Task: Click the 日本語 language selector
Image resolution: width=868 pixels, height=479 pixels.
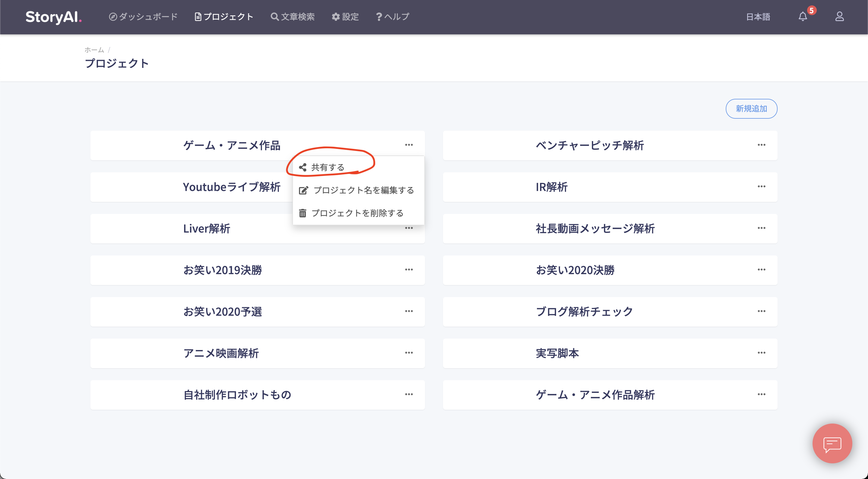Action: (759, 17)
